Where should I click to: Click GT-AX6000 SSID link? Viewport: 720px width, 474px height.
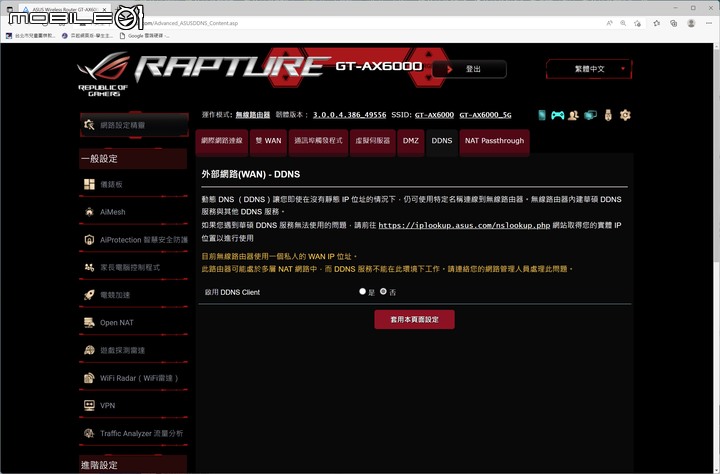434,115
